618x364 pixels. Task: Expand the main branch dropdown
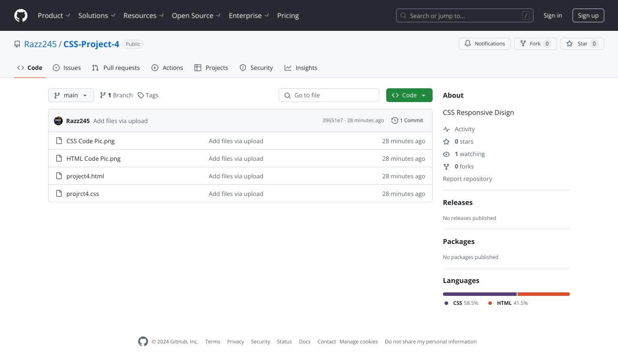click(x=71, y=95)
